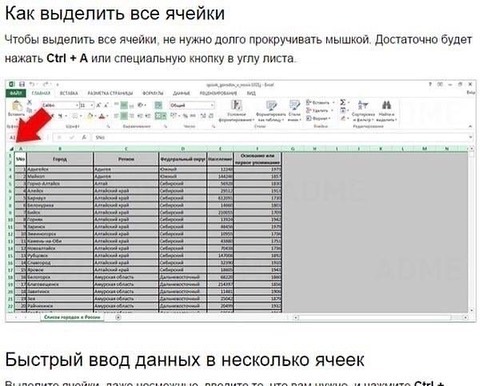Screen dimensions: 483x386
Task: Click the Find and Select binoculars icon
Action: [x=386, y=105]
